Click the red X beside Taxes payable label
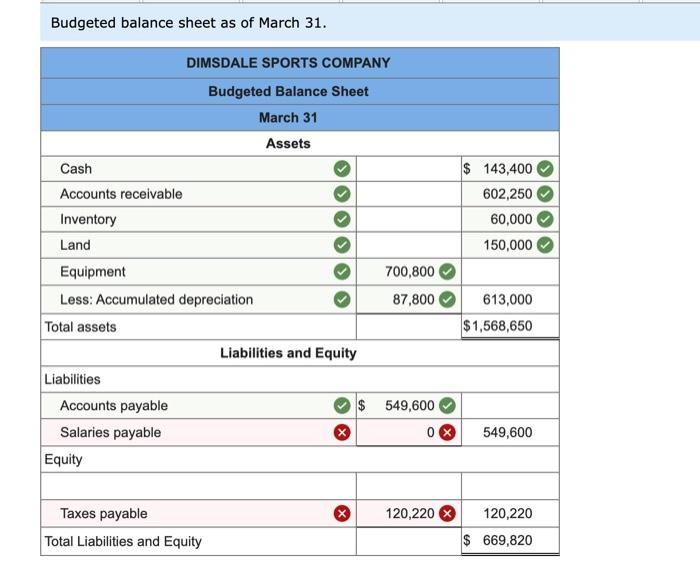700x562 pixels. click(342, 513)
